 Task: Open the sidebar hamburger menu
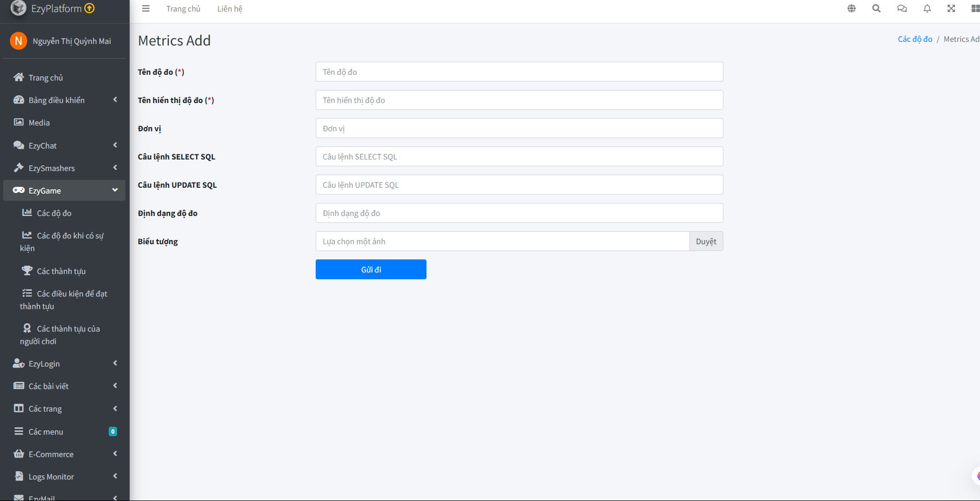(145, 8)
